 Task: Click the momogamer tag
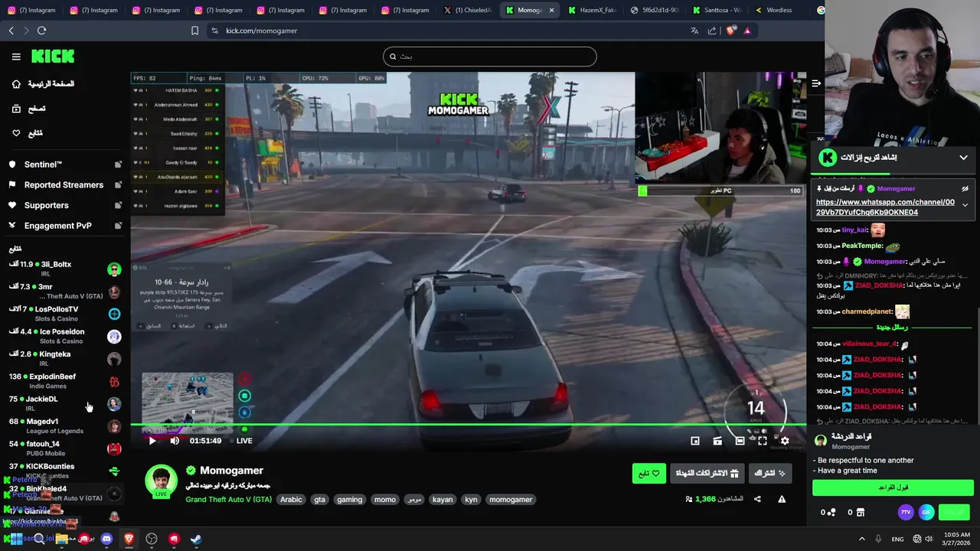(511, 500)
